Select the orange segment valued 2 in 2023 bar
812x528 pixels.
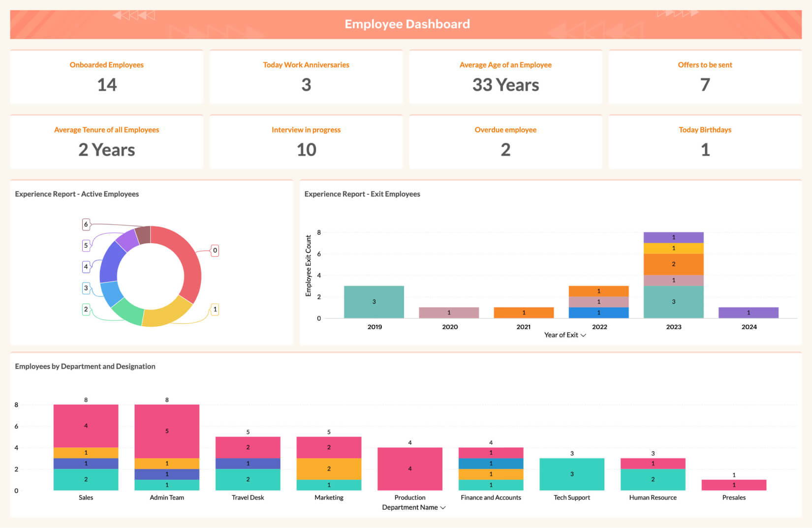click(x=673, y=264)
